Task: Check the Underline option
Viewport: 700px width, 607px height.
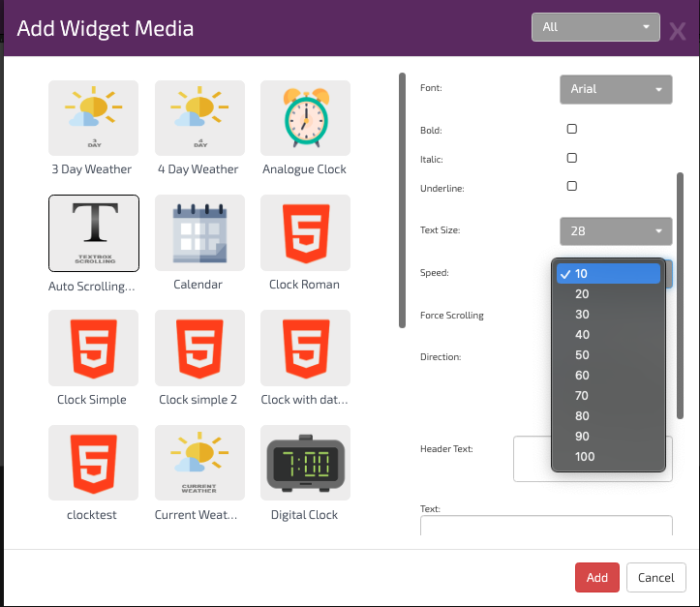Action: [571, 186]
